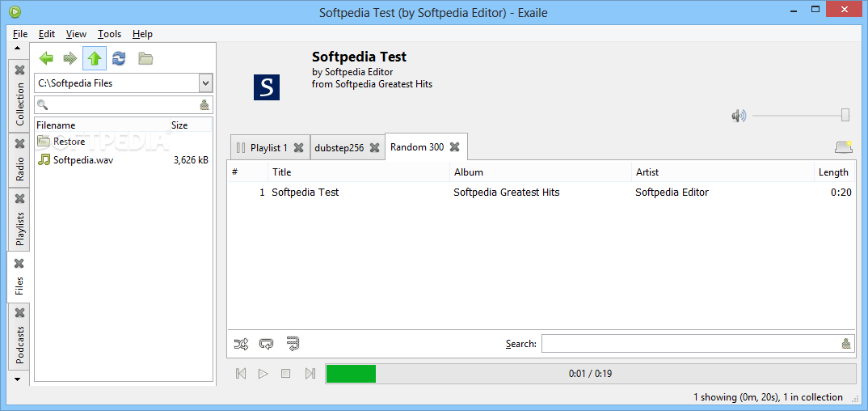Click the Softpedia Editor artist cell

pos(672,193)
